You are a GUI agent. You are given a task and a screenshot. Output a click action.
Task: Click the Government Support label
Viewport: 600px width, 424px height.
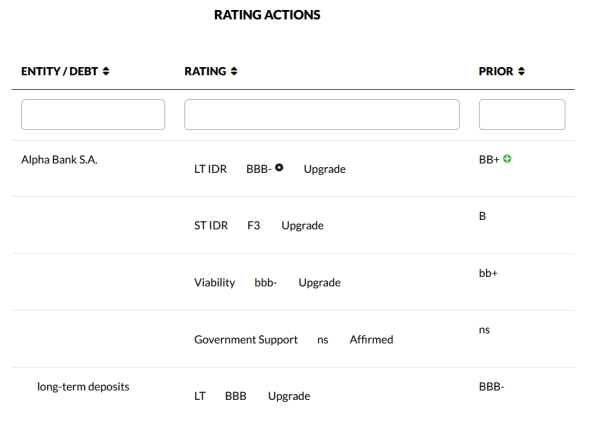[x=246, y=340]
